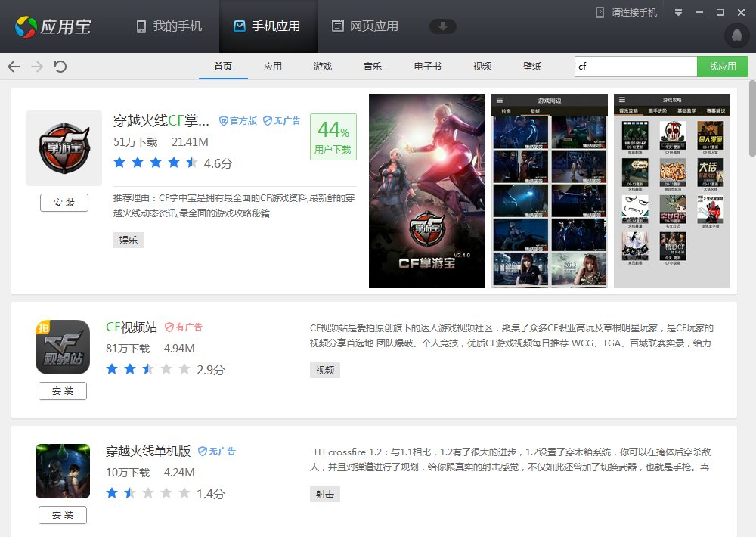Click the CF视频站 app icon
This screenshot has width=756, height=537.
coord(62,347)
